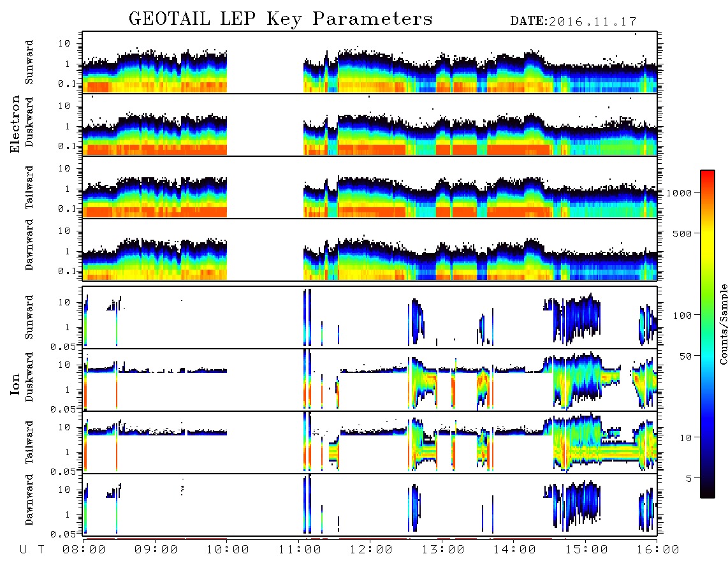Click the Electron Tailward spectrogram panel
Image resolution: width=728 pixels, height=561 pixels.
click(370, 187)
